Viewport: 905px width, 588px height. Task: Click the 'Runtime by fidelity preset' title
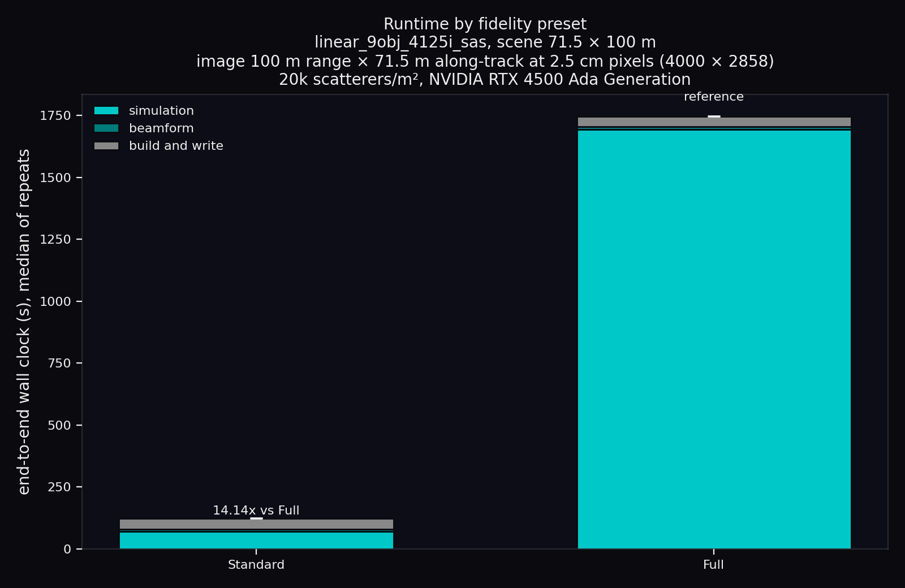[485, 24]
